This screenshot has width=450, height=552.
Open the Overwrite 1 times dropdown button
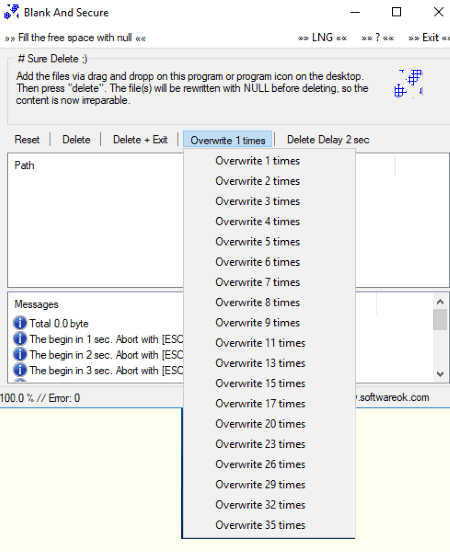[228, 140]
